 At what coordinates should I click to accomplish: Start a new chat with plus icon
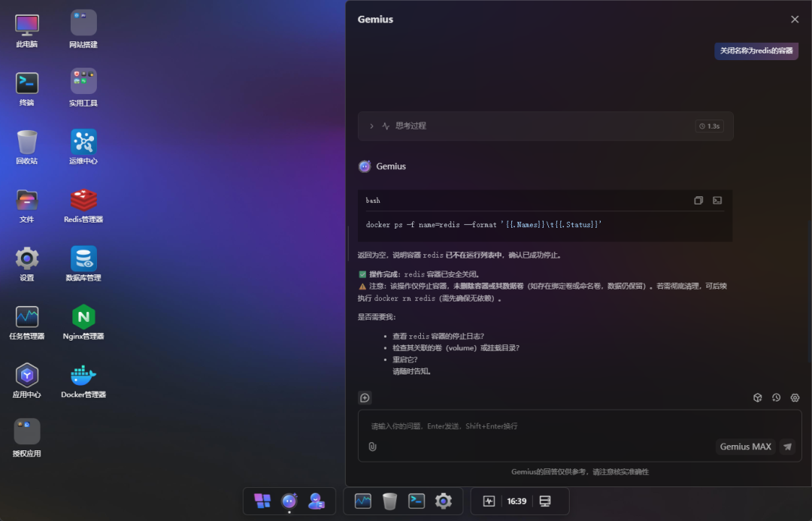[365, 398]
